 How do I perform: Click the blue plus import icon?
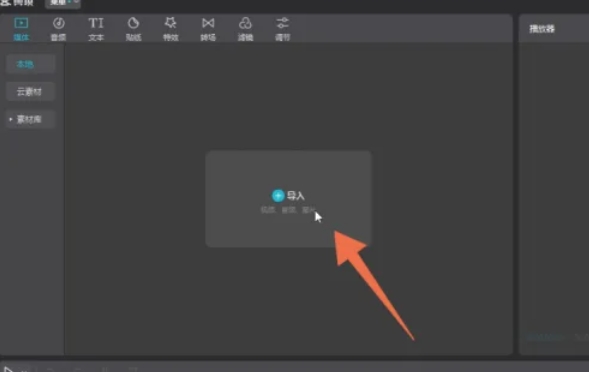tap(278, 195)
